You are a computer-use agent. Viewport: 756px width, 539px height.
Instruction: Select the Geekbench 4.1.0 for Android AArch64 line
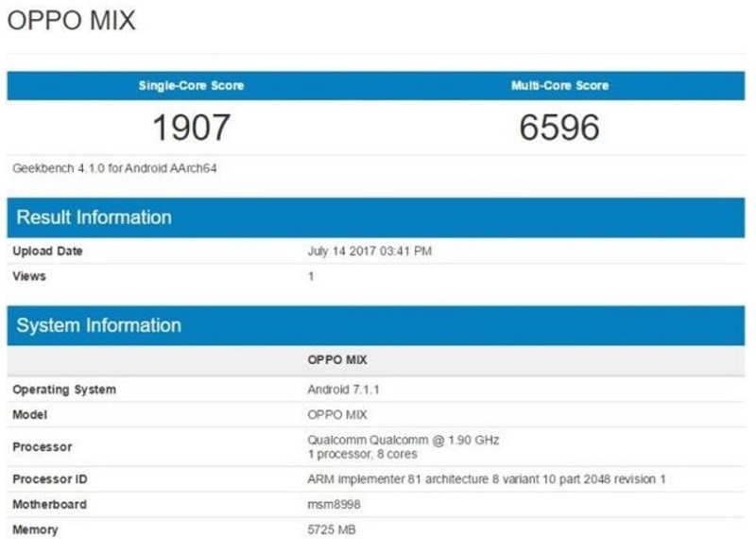[x=114, y=168]
